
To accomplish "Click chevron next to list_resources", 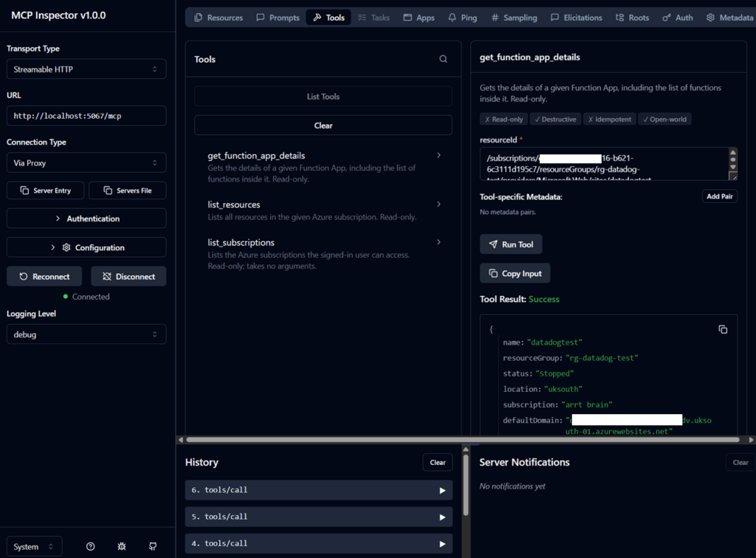I will (439, 204).
